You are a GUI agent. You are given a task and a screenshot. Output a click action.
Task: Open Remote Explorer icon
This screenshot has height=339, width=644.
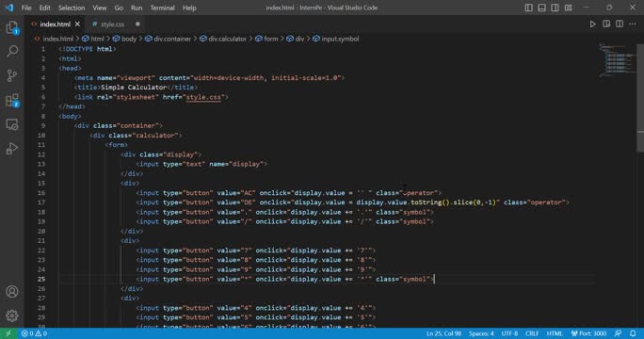[x=12, y=124]
